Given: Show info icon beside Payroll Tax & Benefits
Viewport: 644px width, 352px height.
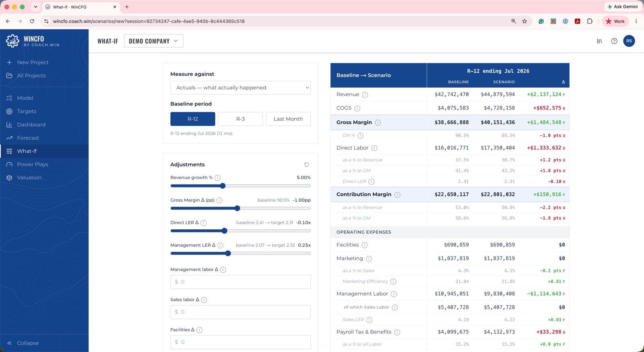Looking at the screenshot, I should tap(397, 332).
